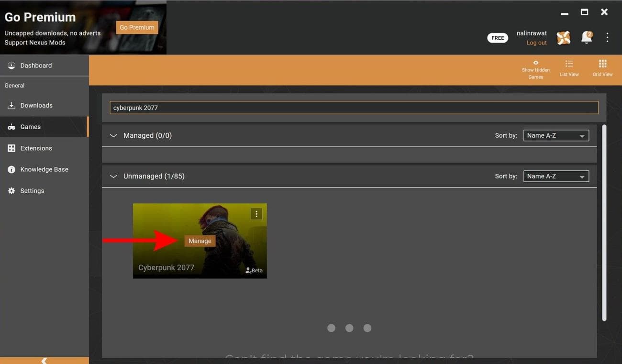Collapse the Managed games section
The image size is (622, 364).
pyautogui.click(x=113, y=135)
